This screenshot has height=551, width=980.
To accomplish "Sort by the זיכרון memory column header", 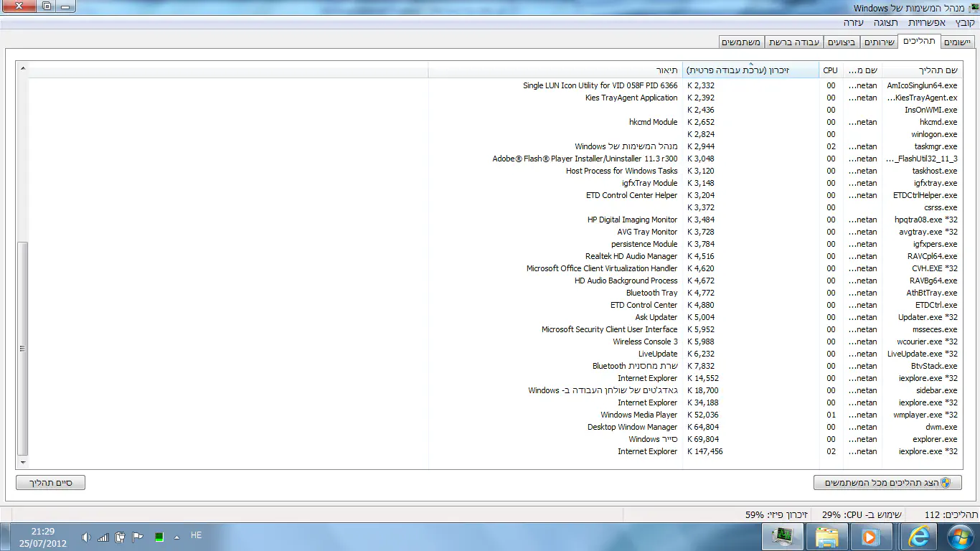I will [x=750, y=70].
